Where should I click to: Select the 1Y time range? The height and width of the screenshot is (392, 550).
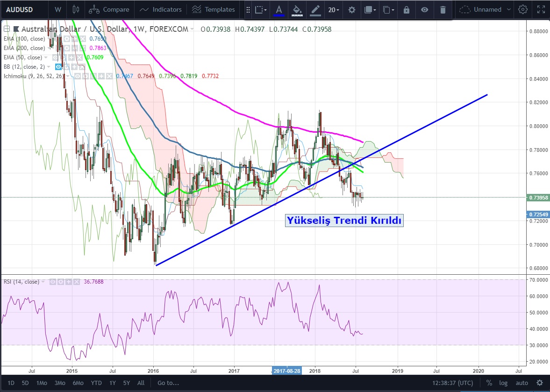click(112, 383)
